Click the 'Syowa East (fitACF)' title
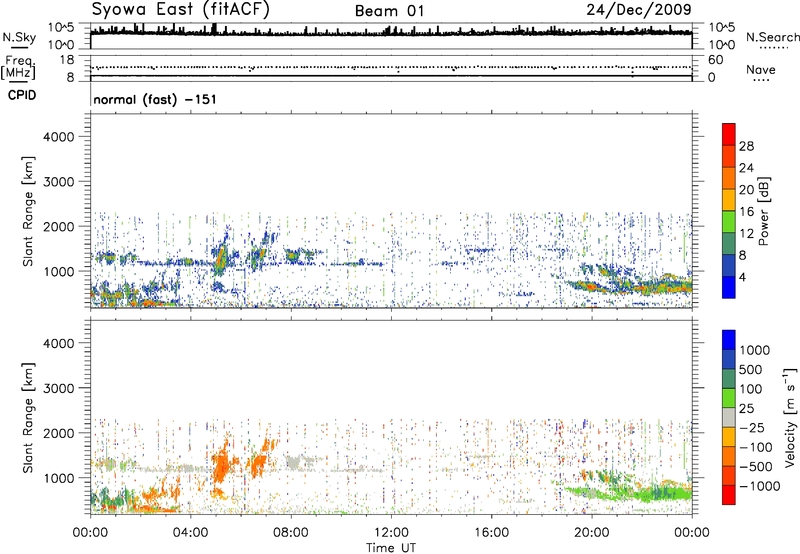Image resolution: width=800 pixels, height=554 pixels. click(181, 9)
